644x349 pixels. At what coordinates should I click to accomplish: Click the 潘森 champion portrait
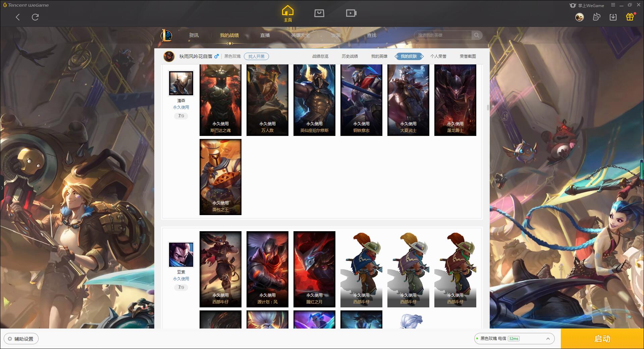pos(181,83)
